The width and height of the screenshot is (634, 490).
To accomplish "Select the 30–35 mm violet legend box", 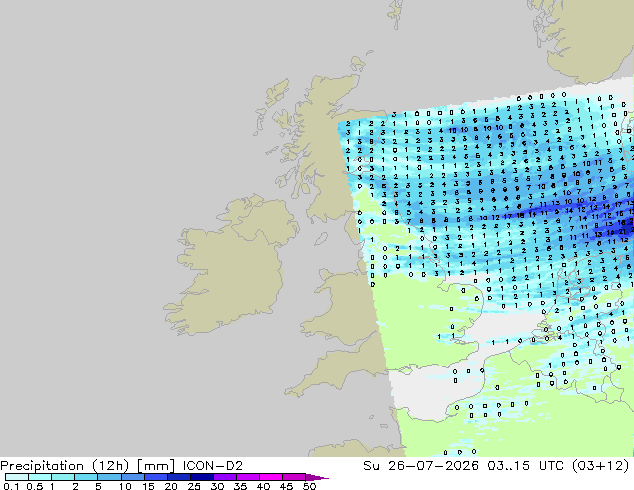I will tap(224, 477).
